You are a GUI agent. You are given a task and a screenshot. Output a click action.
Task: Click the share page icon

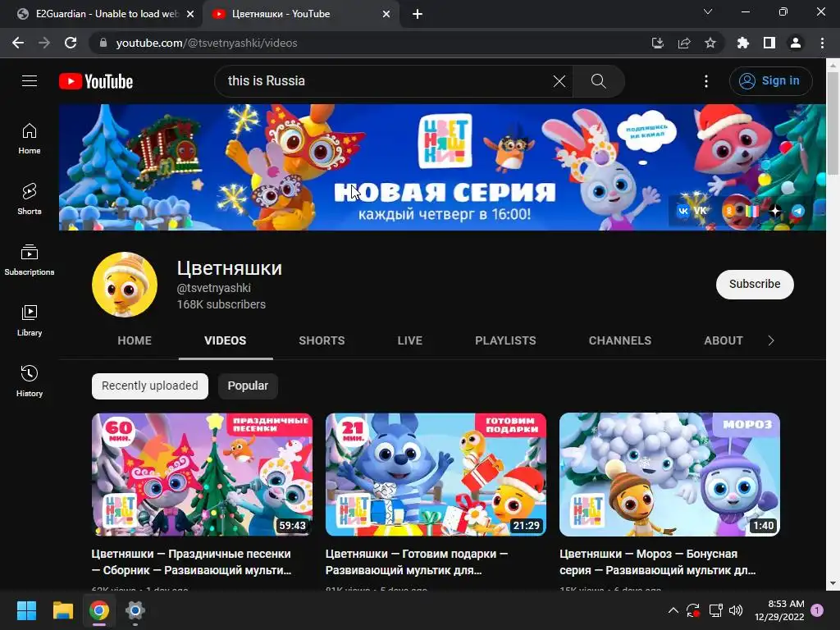pos(684,43)
